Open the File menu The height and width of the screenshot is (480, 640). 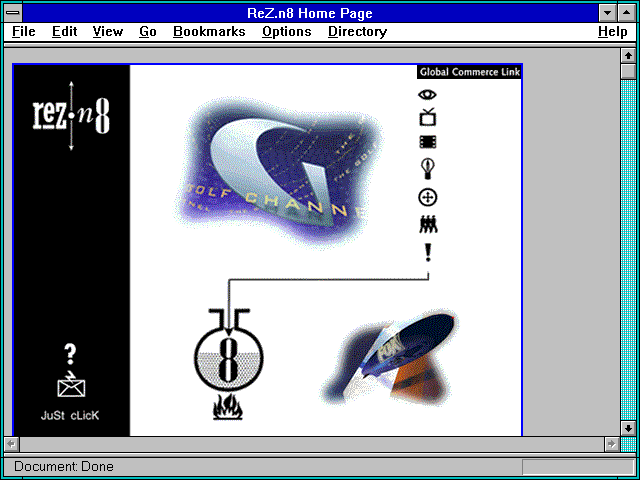tap(24, 32)
